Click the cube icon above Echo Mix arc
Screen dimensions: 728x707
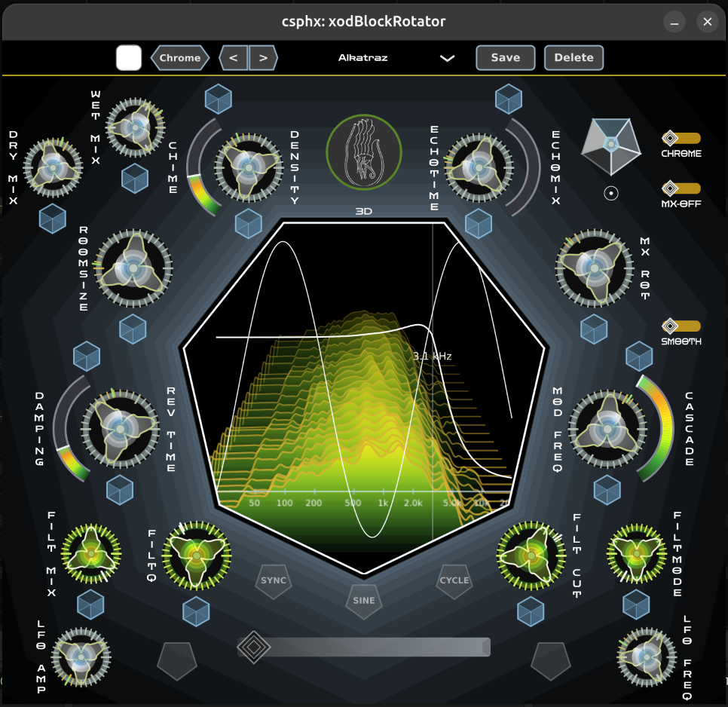point(509,99)
